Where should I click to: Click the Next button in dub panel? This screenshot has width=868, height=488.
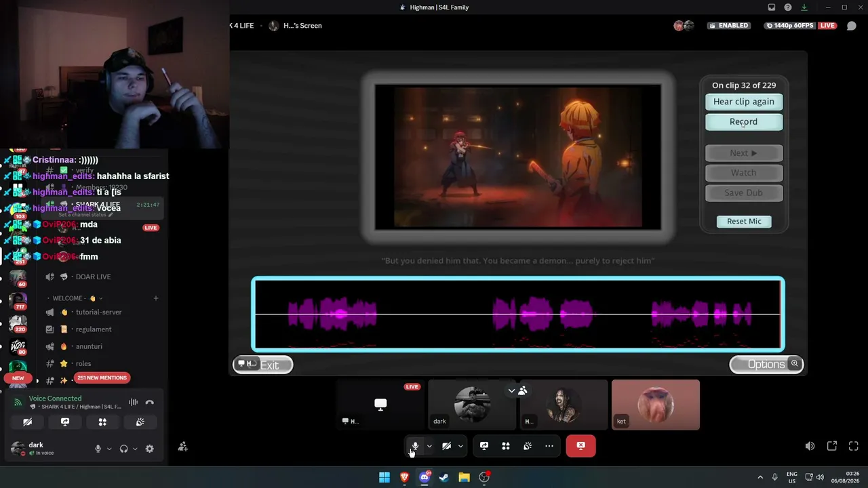[x=744, y=153]
